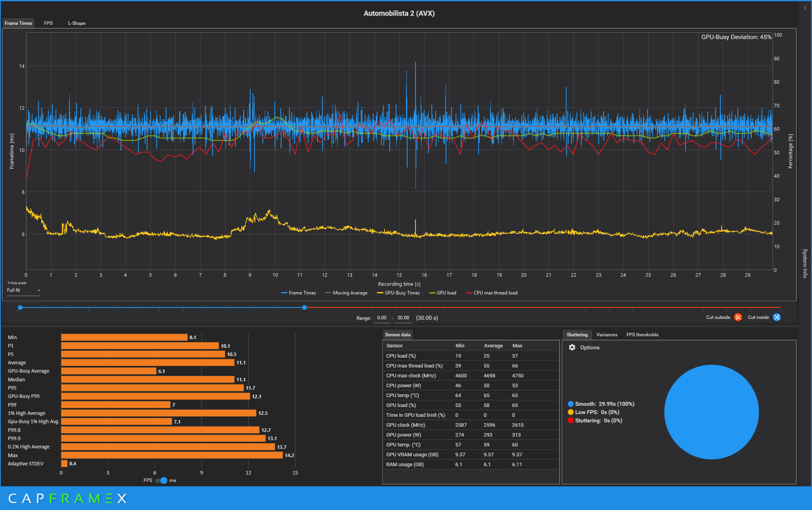The image size is (812, 510).
Task: Click the Smooth legend entry
Action: [x=601, y=404]
